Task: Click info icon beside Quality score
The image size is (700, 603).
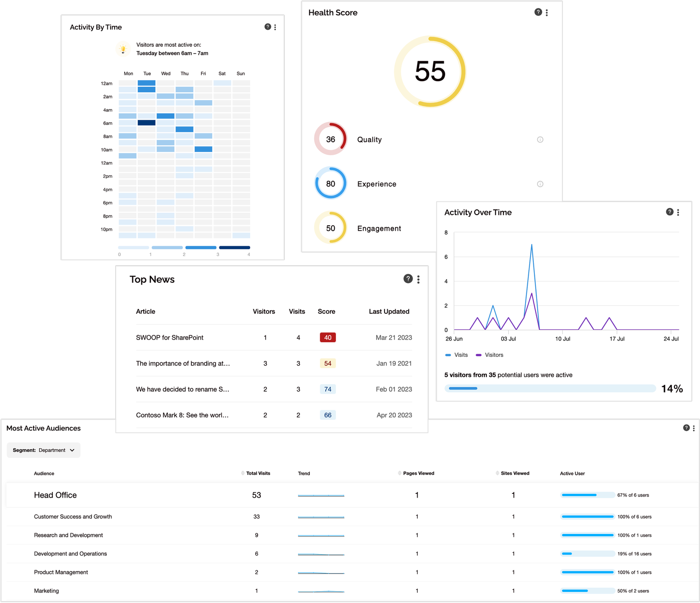Action: 540,139
